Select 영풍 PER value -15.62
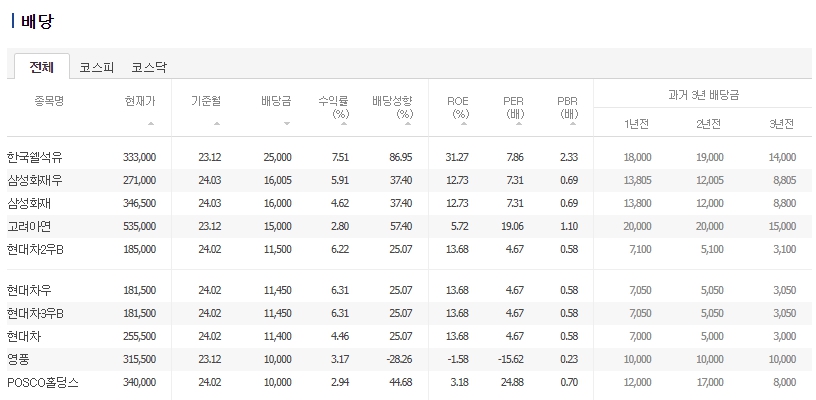Screen dimensions: 816x400 coord(511,359)
